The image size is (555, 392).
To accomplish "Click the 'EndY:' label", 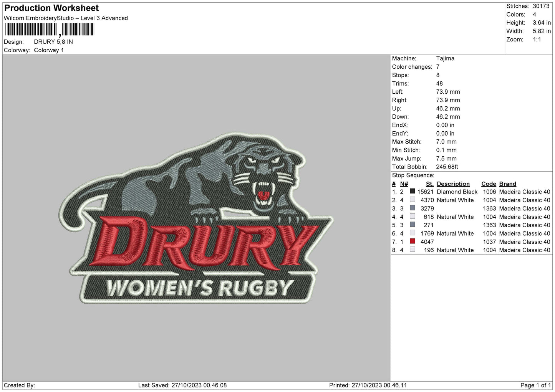I will 400,134.
